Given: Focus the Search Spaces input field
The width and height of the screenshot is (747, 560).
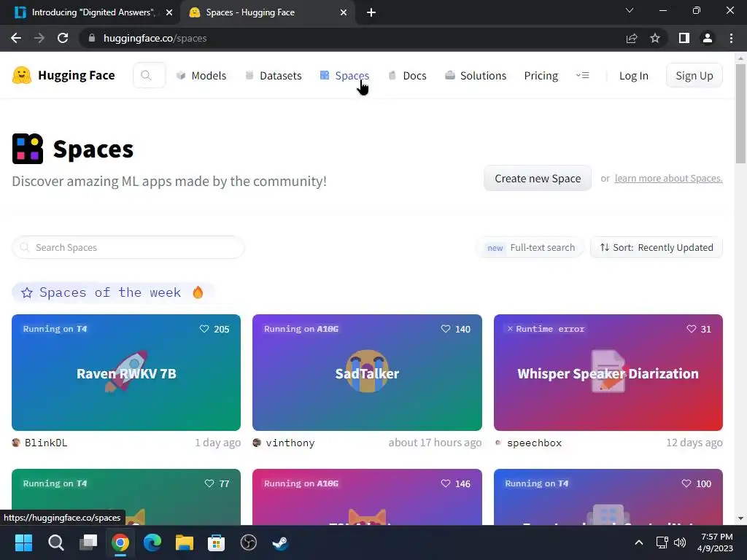Looking at the screenshot, I should click(x=128, y=248).
